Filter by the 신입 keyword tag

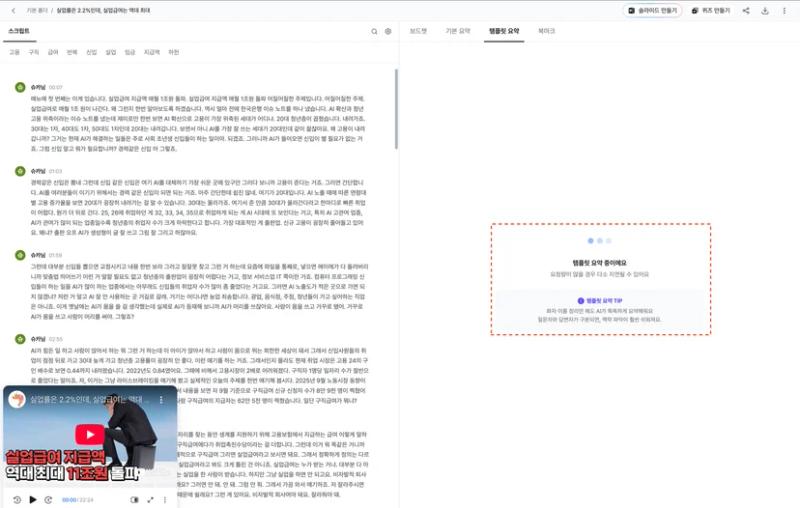[x=91, y=52]
